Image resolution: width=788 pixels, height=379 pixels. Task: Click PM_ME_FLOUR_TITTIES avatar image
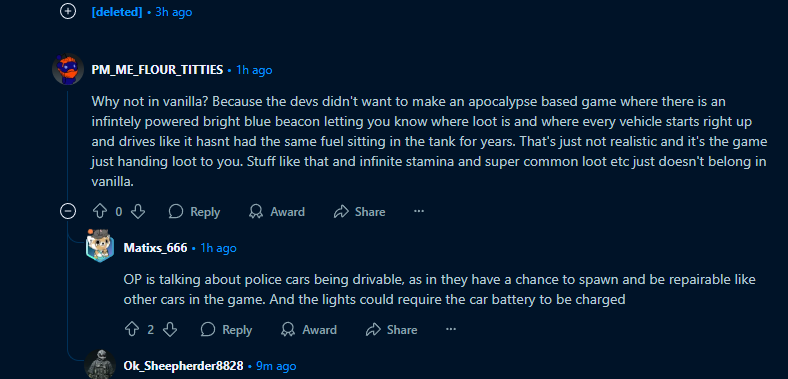(68, 69)
